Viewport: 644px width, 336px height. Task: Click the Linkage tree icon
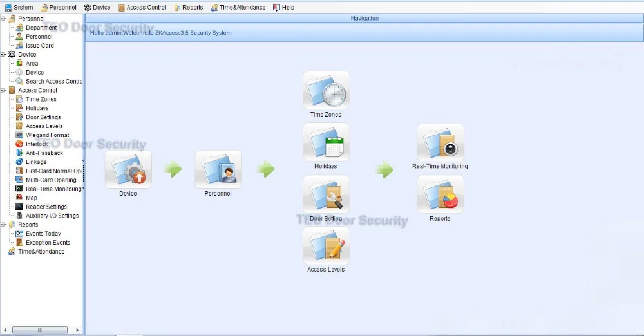click(19, 162)
